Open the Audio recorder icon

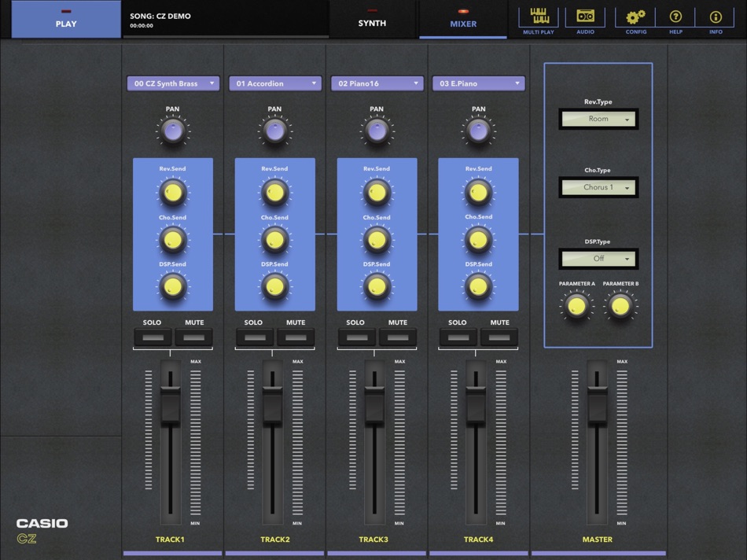tap(585, 18)
